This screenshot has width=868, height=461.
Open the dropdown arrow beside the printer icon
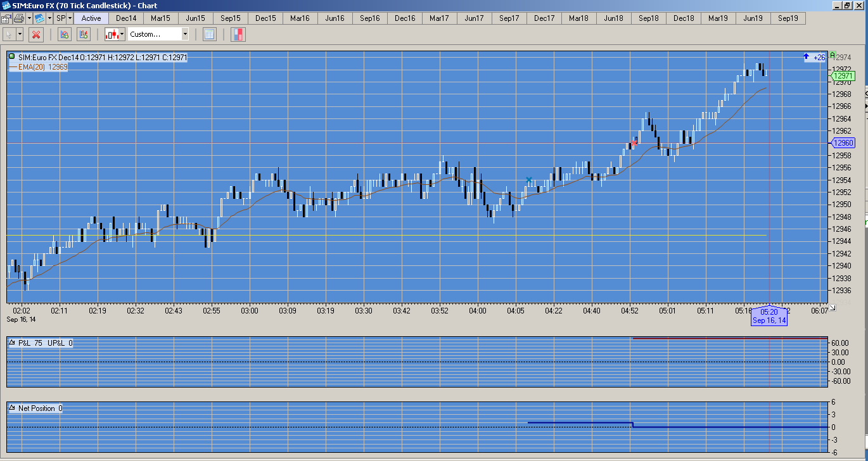[29, 18]
